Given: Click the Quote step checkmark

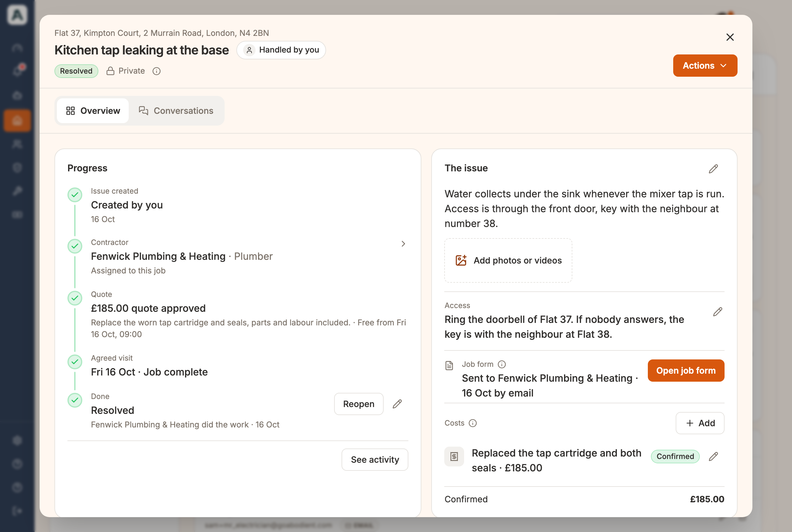Looking at the screenshot, I should click(75, 298).
